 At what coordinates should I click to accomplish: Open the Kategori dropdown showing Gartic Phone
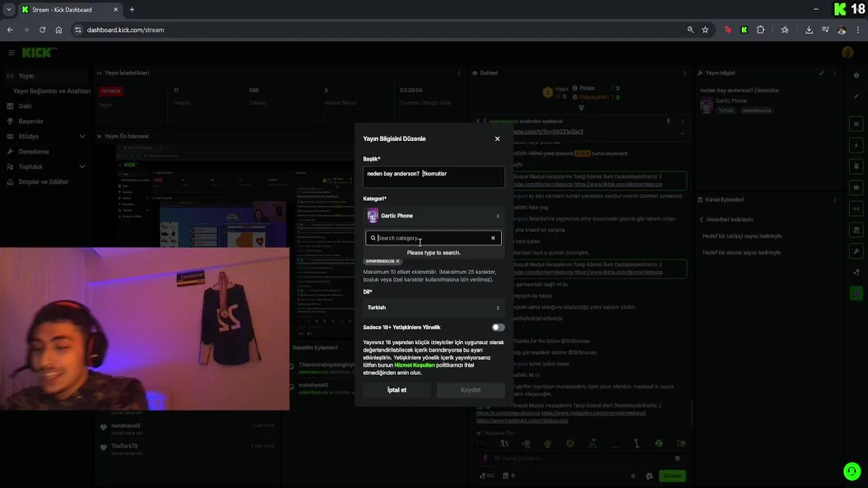click(x=434, y=216)
